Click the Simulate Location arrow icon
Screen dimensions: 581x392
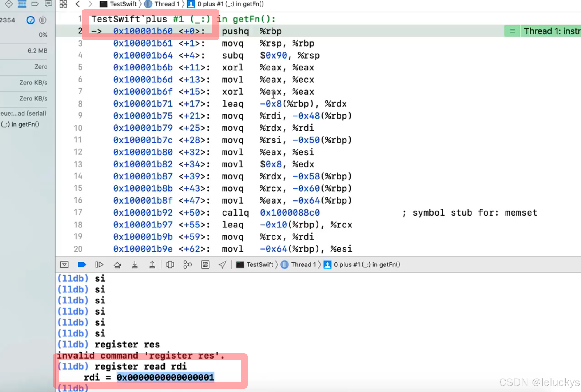[222, 264]
